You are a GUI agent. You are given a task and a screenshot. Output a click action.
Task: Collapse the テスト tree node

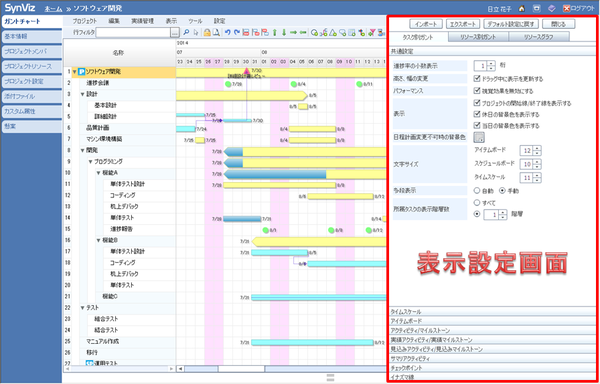82,308
